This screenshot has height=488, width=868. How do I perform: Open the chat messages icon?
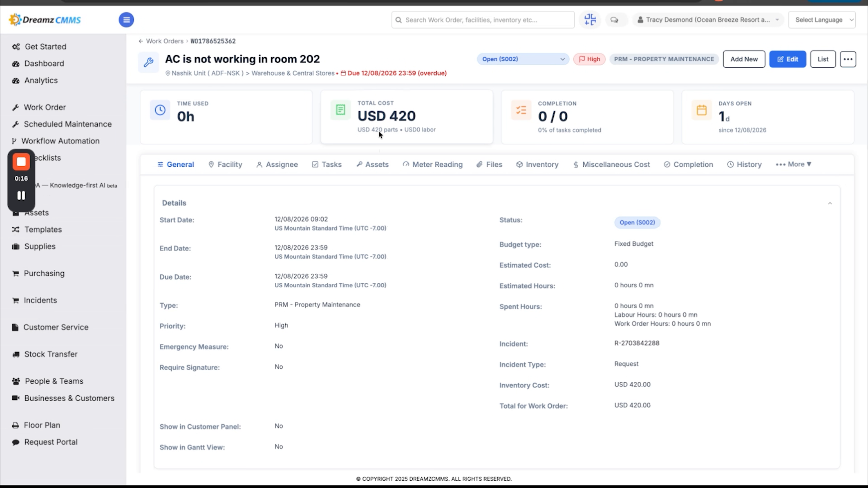(614, 20)
